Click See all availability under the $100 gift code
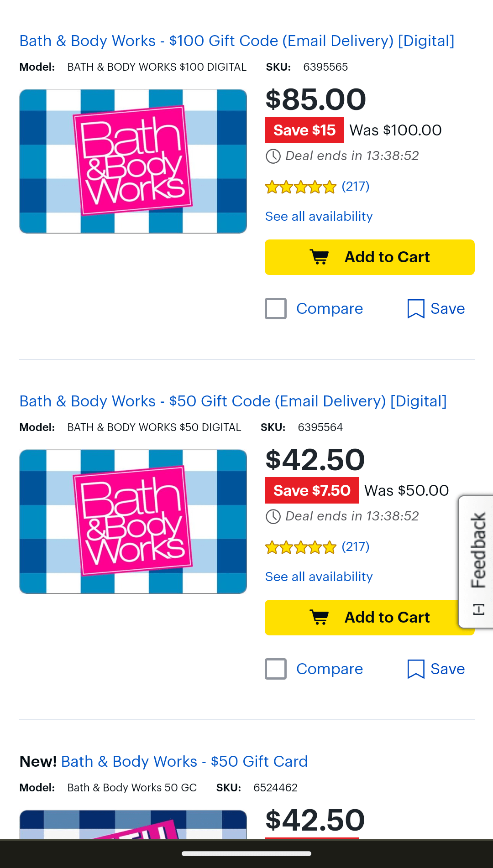Screen dimensions: 493x868 [x=318, y=216]
